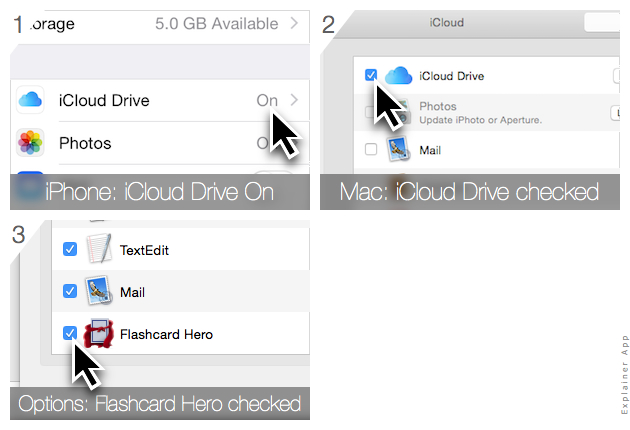The width and height of the screenshot is (630, 430).
Task: Click the search field in iCloud window toolbar
Action: 602,22
